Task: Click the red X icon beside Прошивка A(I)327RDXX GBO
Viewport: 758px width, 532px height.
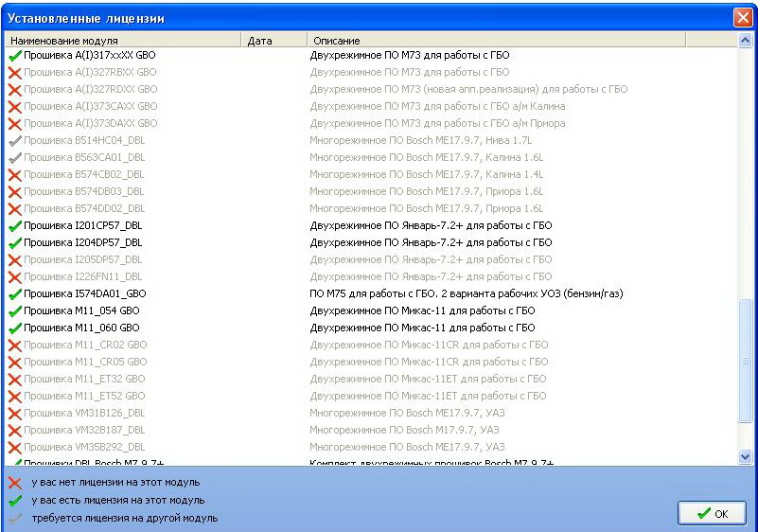Action: point(15,90)
